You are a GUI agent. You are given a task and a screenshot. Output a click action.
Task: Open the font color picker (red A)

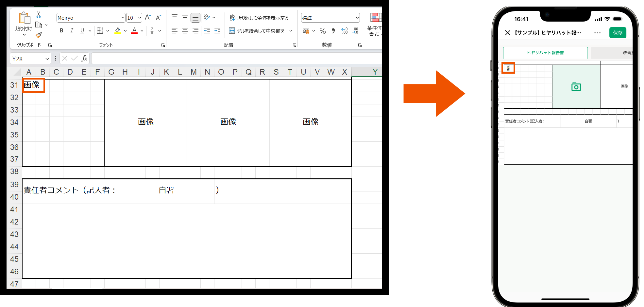pyautogui.click(x=134, y=31)
